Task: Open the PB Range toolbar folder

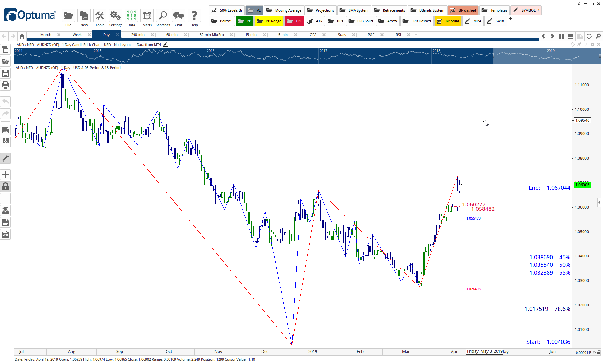Action: [x=269, y=21]
